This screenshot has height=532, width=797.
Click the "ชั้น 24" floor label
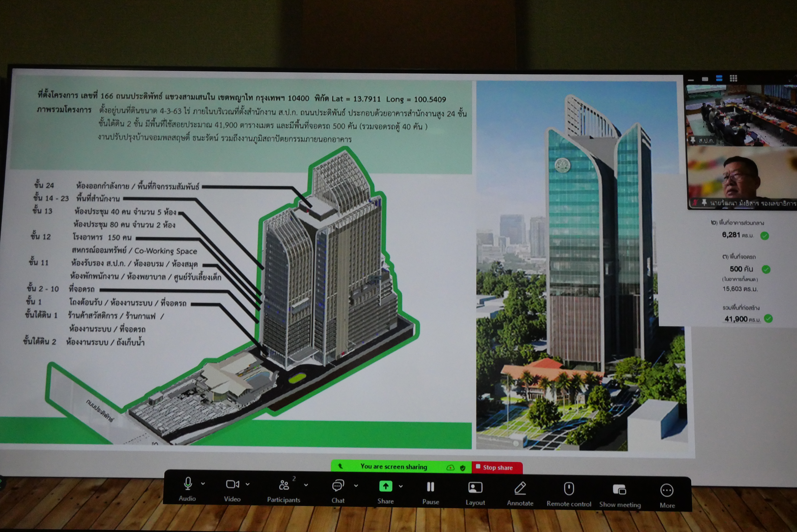click(x=44, y=185)
